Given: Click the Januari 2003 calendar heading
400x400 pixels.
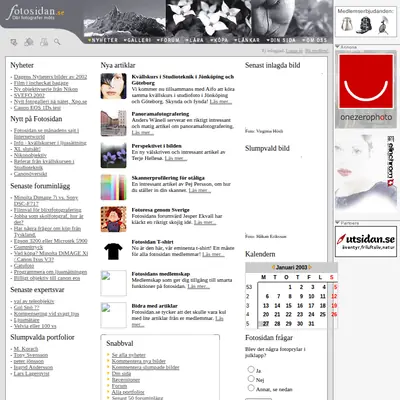Looking at the screenshot, I should (x=292, y=267).
